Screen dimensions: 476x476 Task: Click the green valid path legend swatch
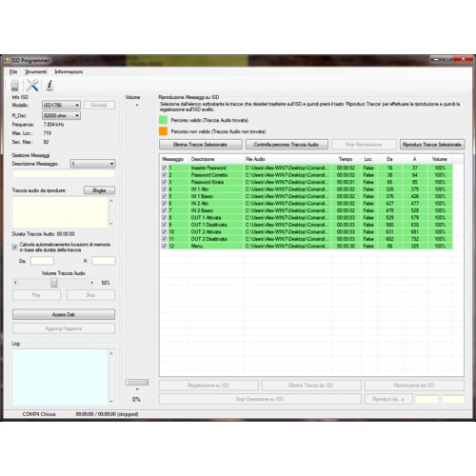[163, 120]
